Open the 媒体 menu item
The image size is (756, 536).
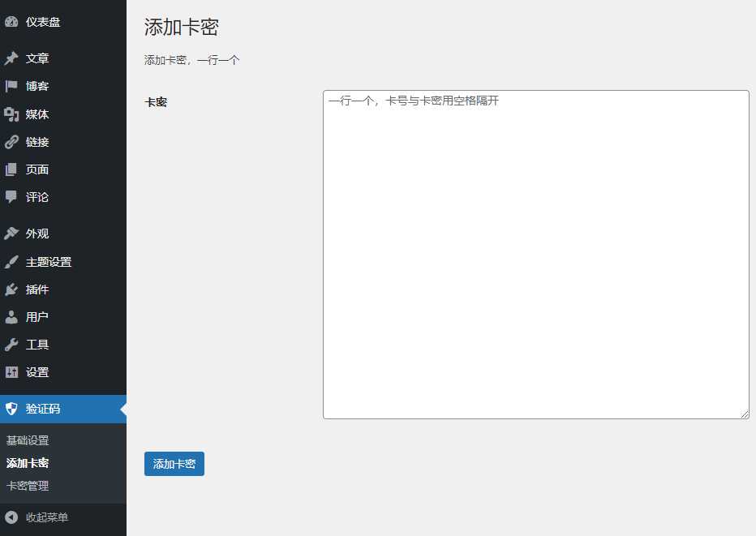pyautogui.click(x=63, y=114)
